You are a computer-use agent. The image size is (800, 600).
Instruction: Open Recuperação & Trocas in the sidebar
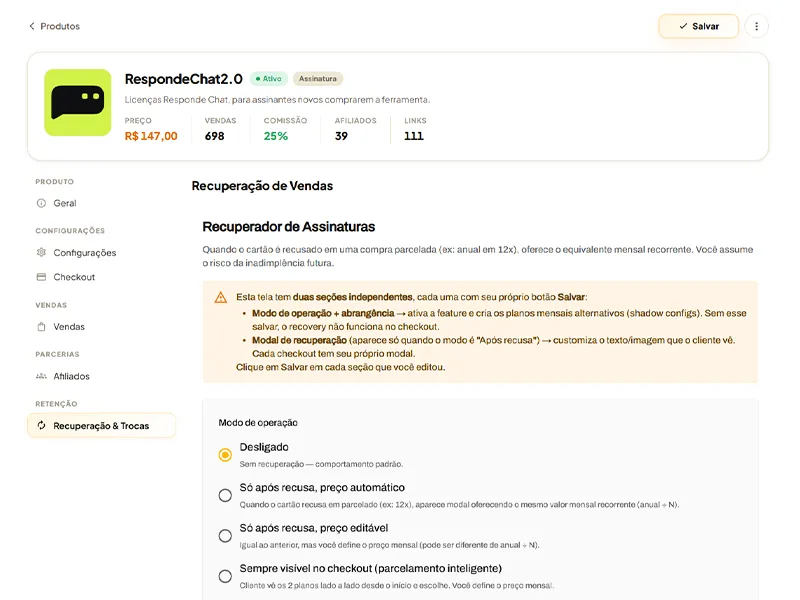coord(101,426)
